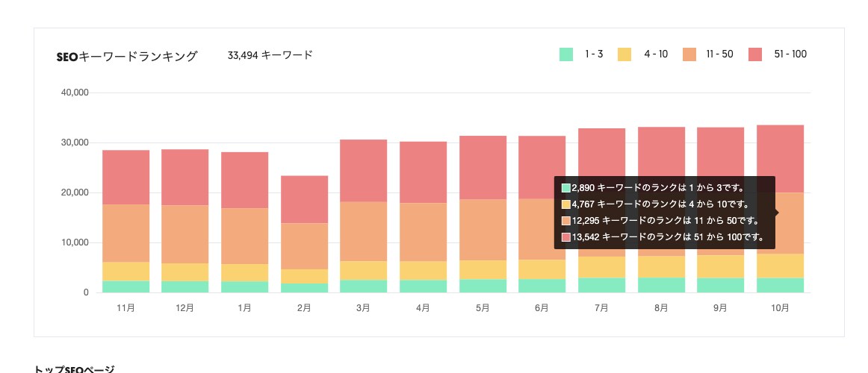Click the orange 11 - 50 legend swatch
The height and width of the screenshot is (373, 868).
coord(689,54)
